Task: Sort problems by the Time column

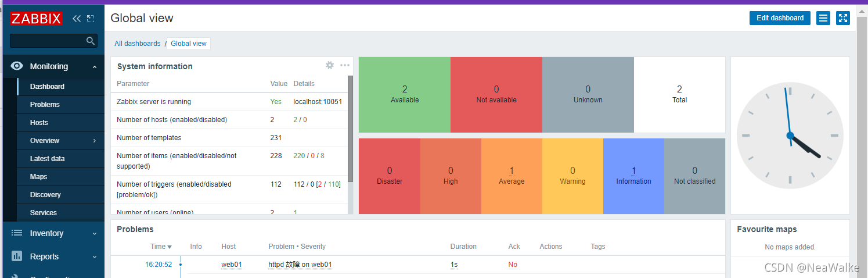Action: tap(161, 247)
